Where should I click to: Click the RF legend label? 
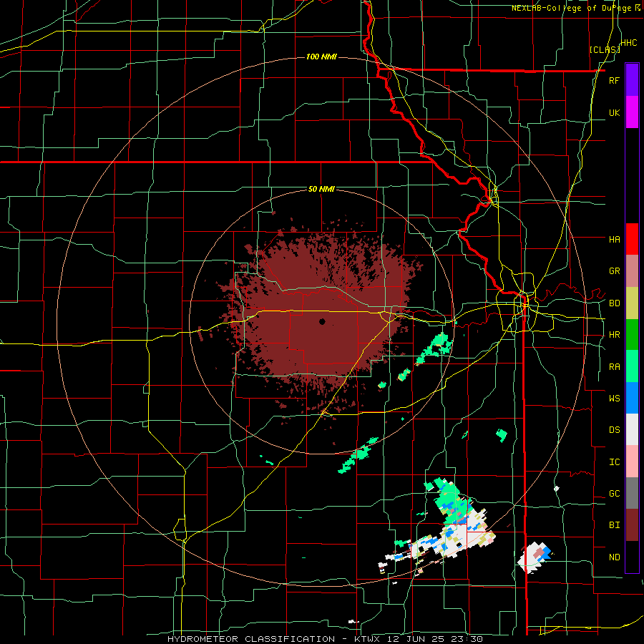tap(614, 80)
